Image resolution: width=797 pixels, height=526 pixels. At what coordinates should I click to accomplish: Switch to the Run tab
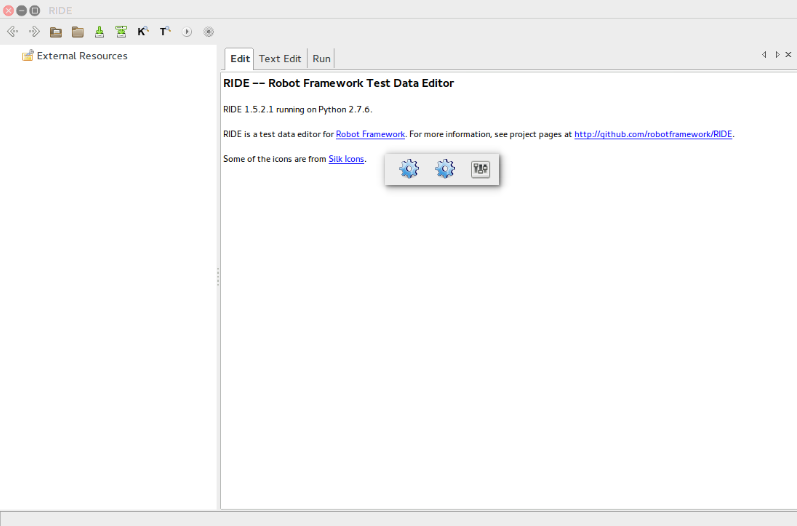tap(321, 58)
